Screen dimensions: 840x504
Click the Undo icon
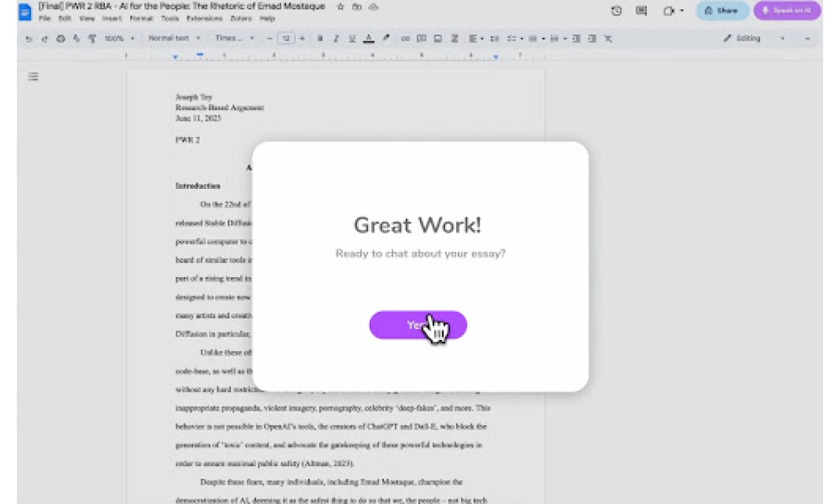point(29,39)
